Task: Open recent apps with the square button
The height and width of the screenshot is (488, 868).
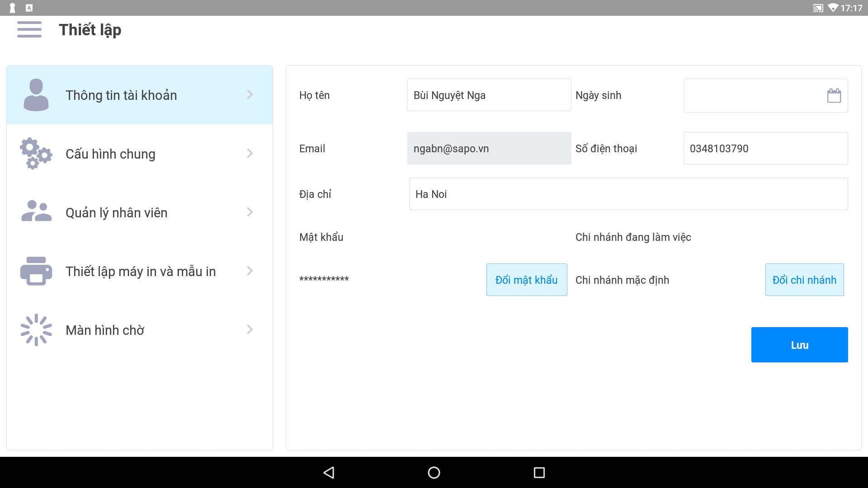Action: tap(539, 473)
